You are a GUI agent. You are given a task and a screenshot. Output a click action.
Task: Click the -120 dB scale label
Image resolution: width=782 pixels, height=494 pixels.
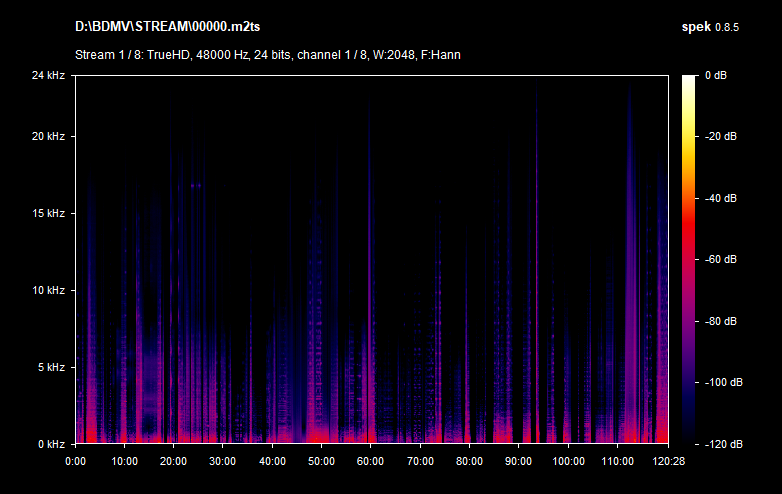coord(720,443)
